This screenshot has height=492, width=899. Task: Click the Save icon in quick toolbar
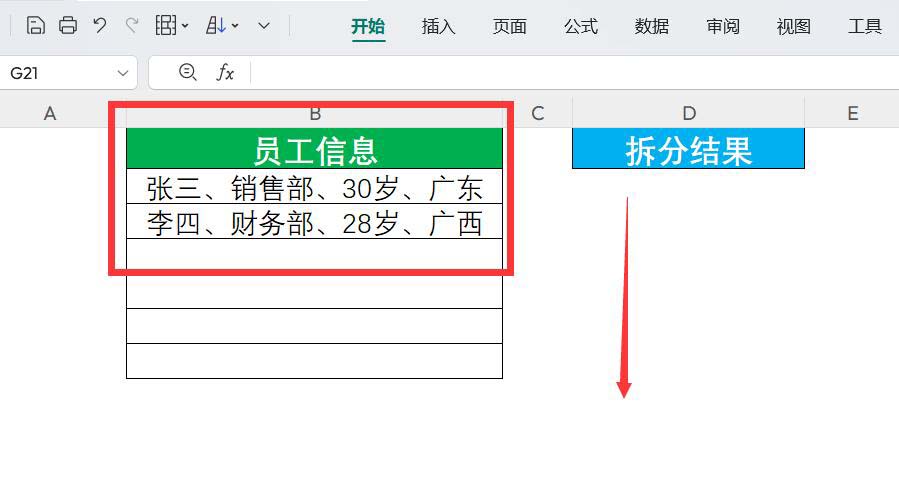35,26
